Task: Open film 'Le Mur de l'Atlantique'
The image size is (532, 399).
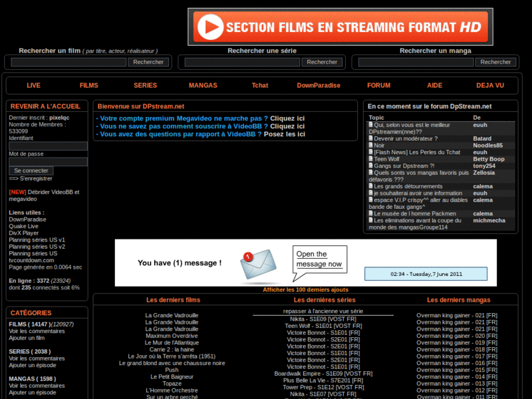Action: [172, 342]
